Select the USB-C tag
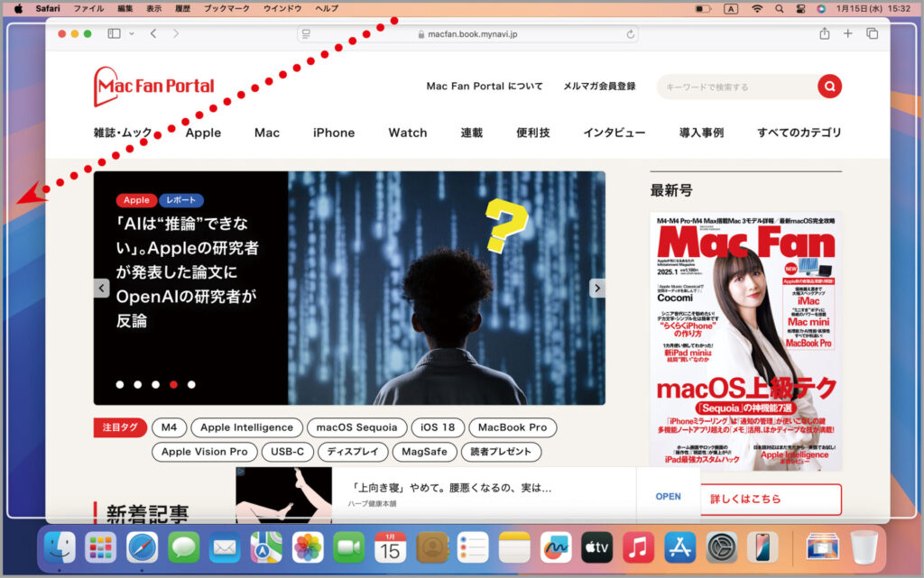This screenshot has width=924, height=578. [x=287, y=452]
